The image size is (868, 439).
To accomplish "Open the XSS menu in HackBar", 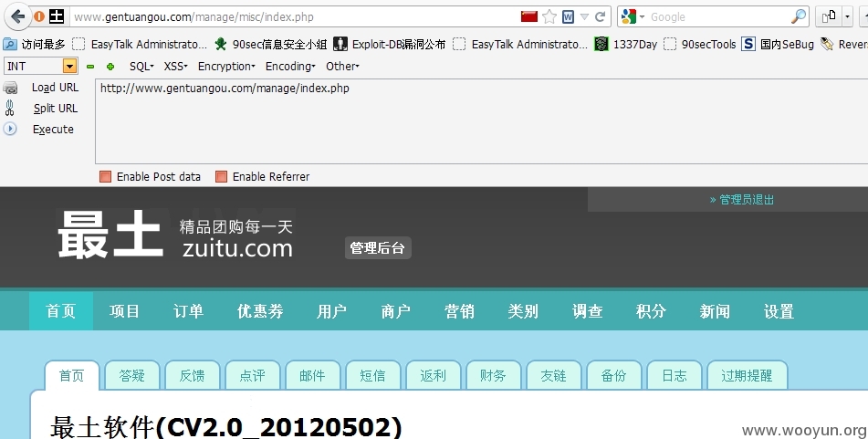I will pos(175,67).
